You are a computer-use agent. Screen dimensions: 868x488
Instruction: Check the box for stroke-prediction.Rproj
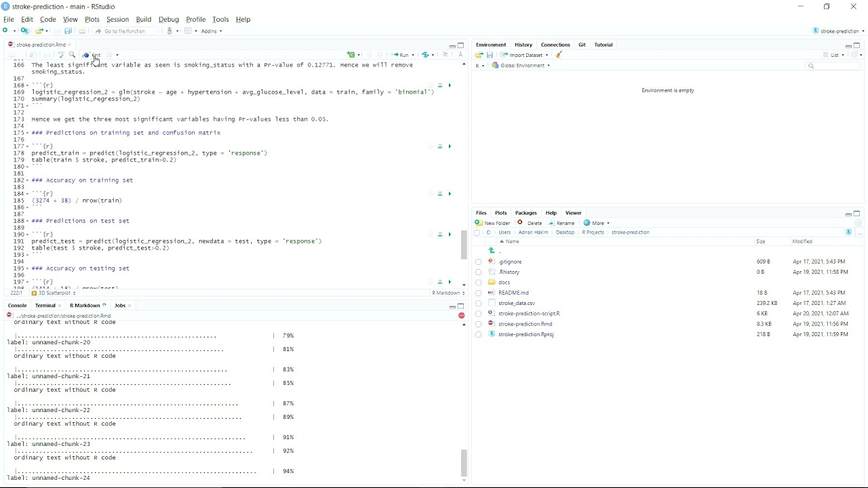[x=479, y=335]
